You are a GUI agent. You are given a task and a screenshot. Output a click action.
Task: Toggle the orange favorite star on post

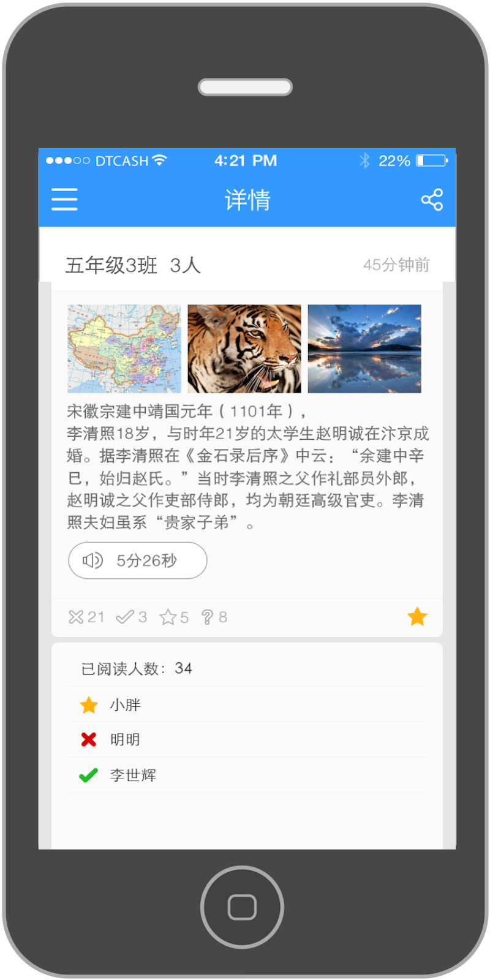pyautogui.click(x=417, y=616)
